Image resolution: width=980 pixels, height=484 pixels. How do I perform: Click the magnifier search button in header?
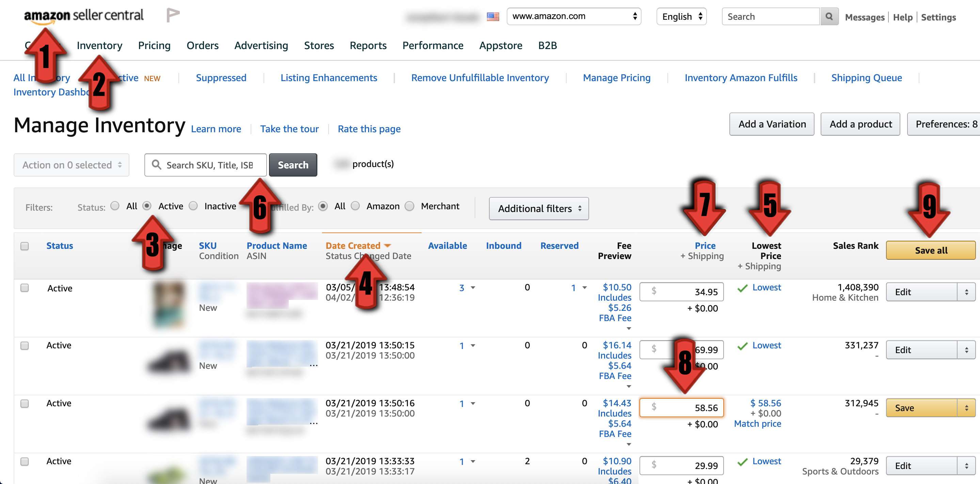(x=829, y=17)
